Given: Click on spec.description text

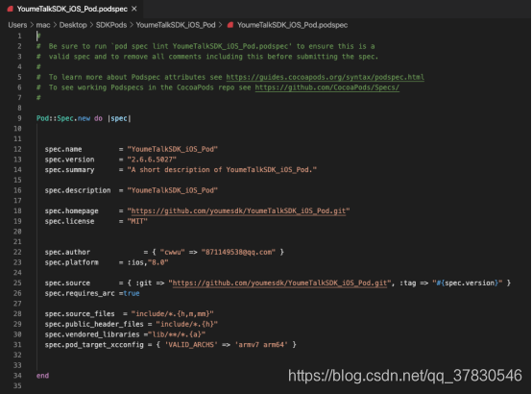Looking at the screenshot, I should click(78, 190).
